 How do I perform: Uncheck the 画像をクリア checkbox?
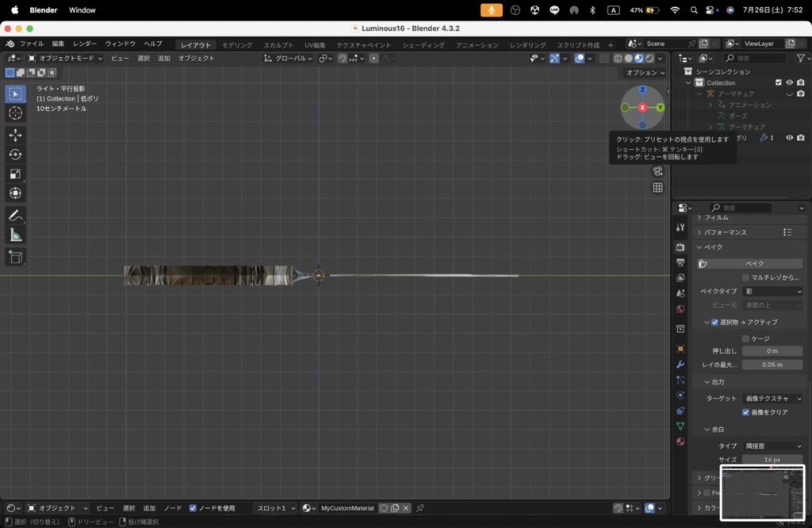[745, 412]
